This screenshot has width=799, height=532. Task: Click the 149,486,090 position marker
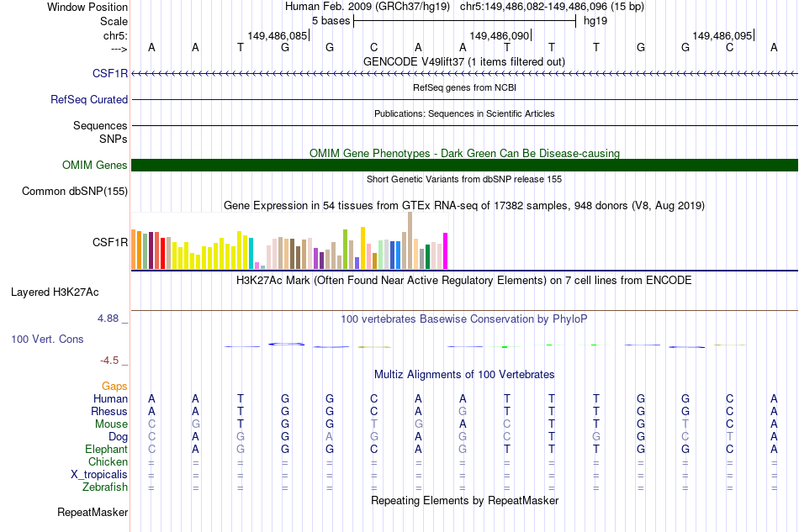500,35
